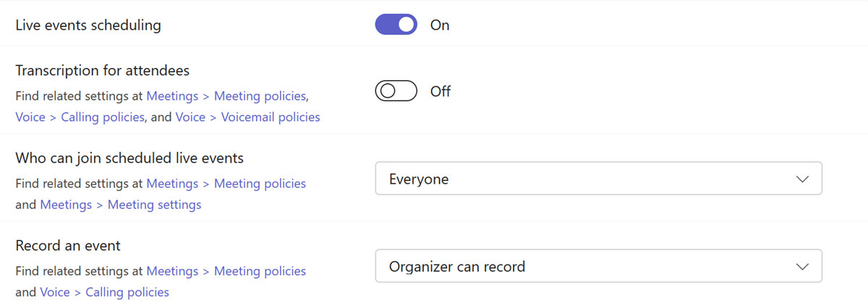Click the chevron arrow beside Organizer can record
The height and width of the screenshot is (308, 868).
[801, 267]
